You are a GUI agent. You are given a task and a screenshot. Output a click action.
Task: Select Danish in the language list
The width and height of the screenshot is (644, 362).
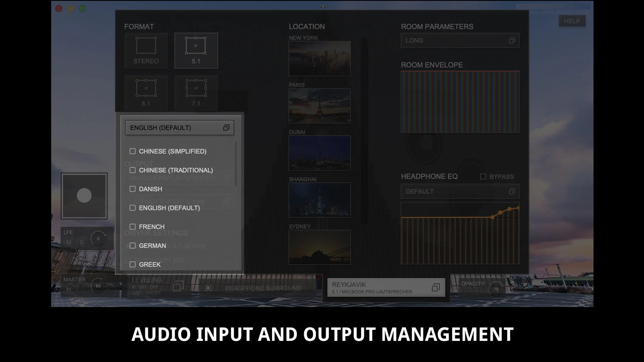[150, 189]
